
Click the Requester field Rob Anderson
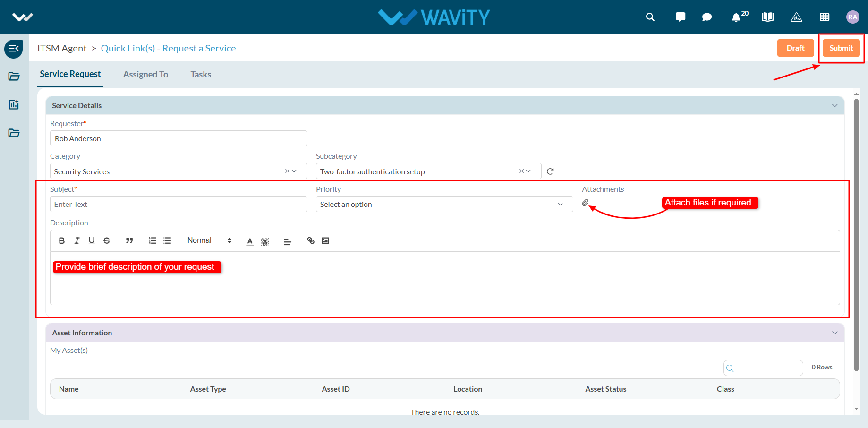pyautogui.click(x=179, y=138)
